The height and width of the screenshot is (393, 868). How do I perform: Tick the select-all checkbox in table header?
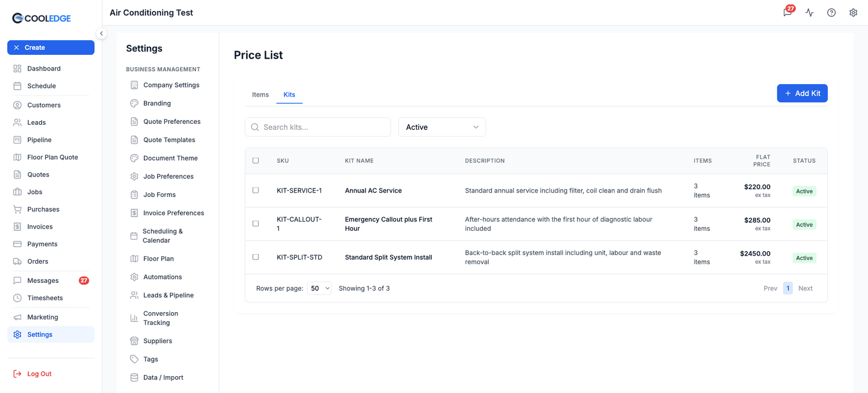coord(256,161)
